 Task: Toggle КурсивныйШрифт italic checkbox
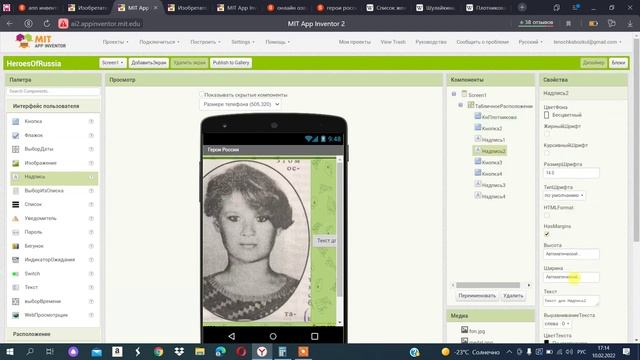pos(547,153)
